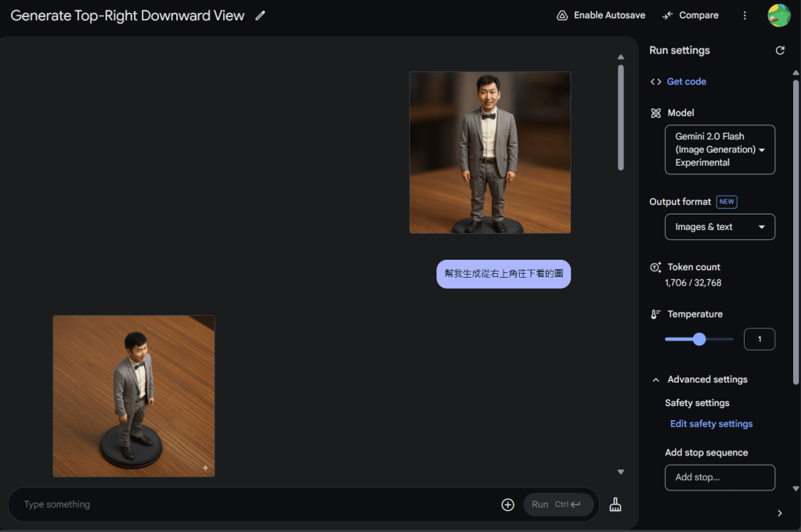Open the Compare mode
Screen dimensions: 801x532
[x=690, y=16]
